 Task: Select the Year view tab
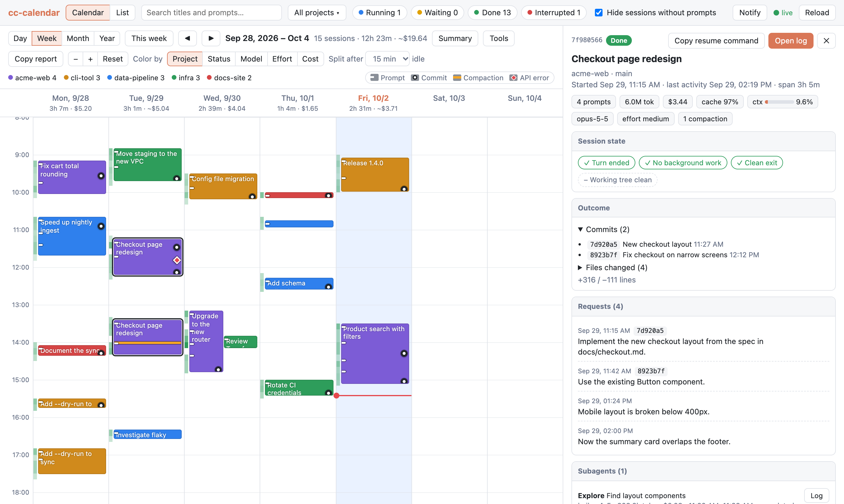[107, 38]
